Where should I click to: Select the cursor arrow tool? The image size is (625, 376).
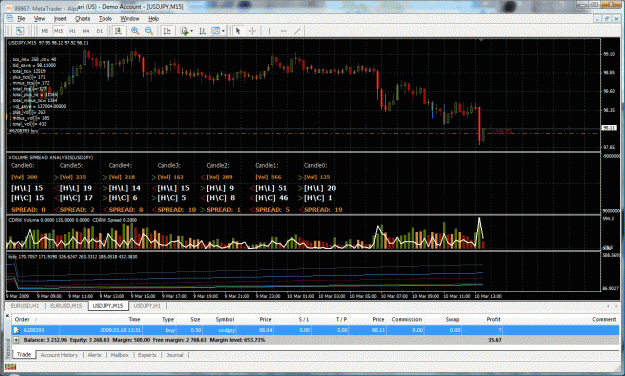pos(238,31)
